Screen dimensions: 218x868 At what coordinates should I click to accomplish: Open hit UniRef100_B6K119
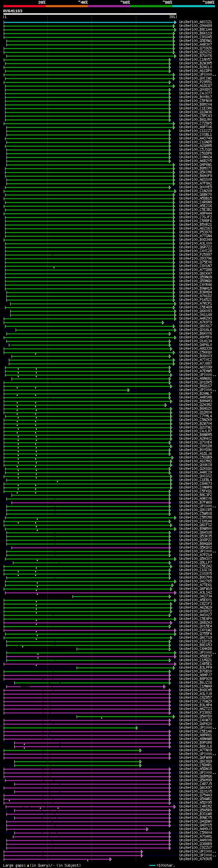click(x=196, y=33)
